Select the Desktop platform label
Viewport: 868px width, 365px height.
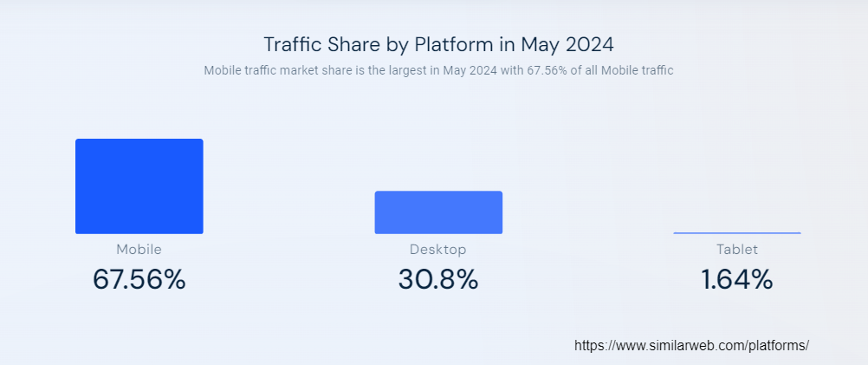[437, 250]
